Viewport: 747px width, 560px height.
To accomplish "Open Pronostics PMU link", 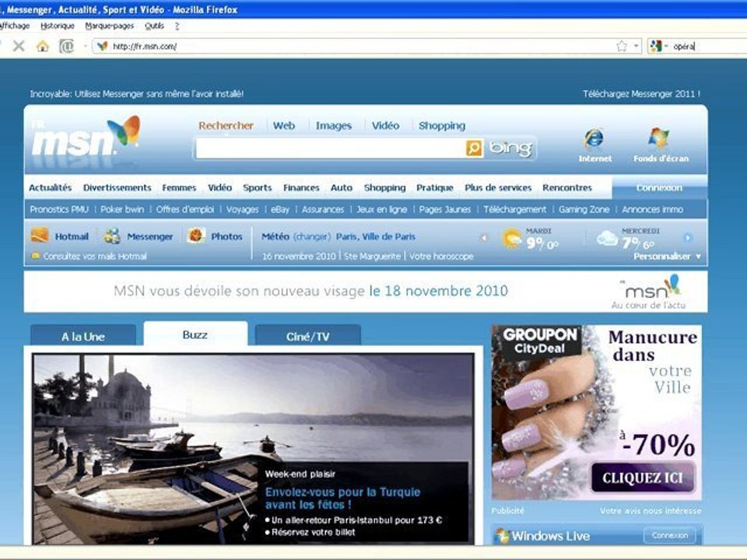I will 59,209.
